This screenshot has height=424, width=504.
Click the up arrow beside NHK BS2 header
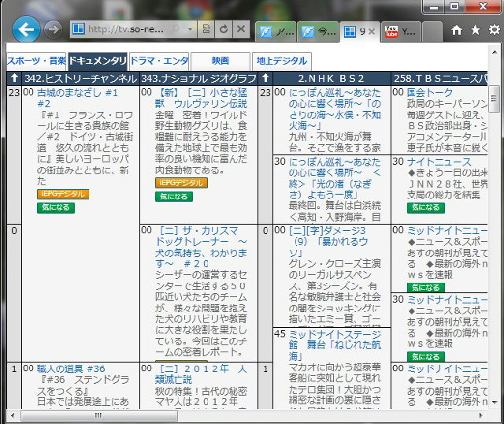(x=265, y=78)
